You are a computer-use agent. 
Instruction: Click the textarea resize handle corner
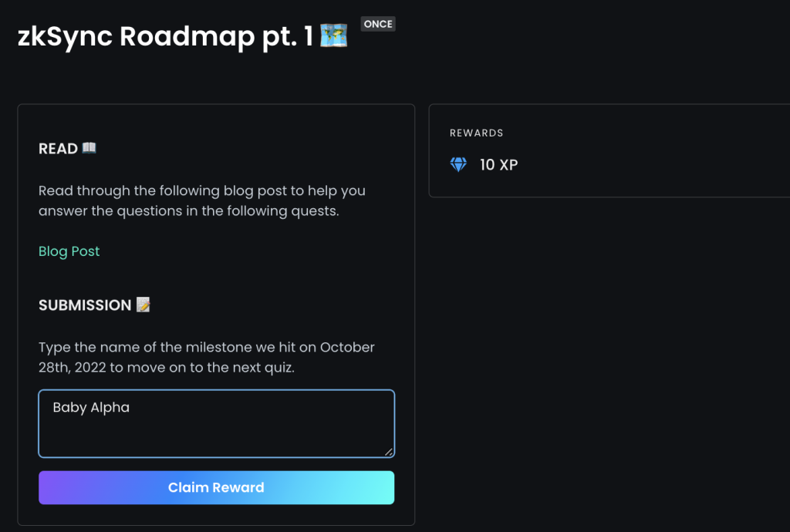[x=389, y=452]
